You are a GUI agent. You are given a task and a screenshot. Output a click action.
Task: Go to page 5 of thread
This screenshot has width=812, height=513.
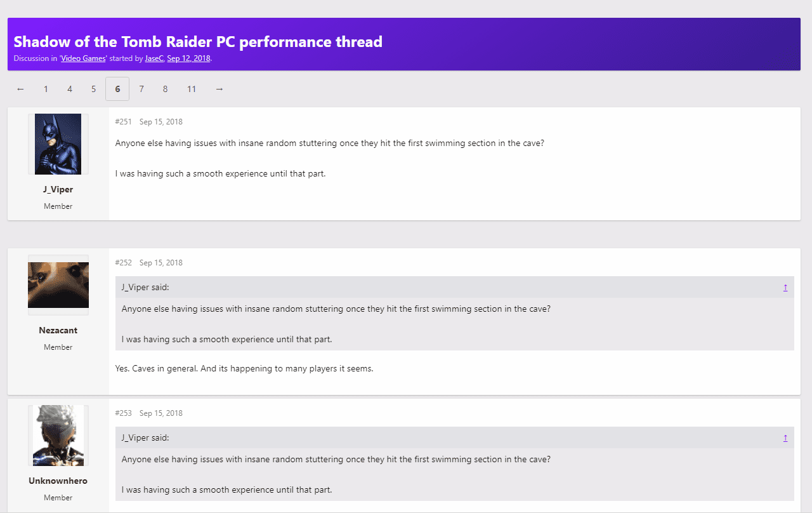point(93,89)
